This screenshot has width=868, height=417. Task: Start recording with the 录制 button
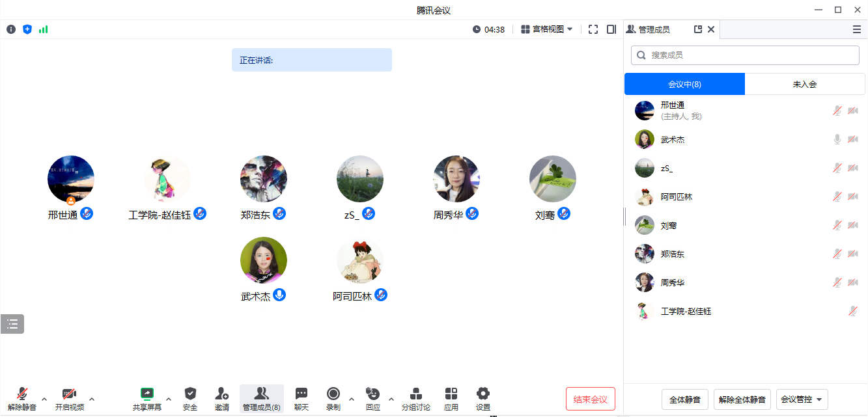pyautogui.click(x=333, y=399)
